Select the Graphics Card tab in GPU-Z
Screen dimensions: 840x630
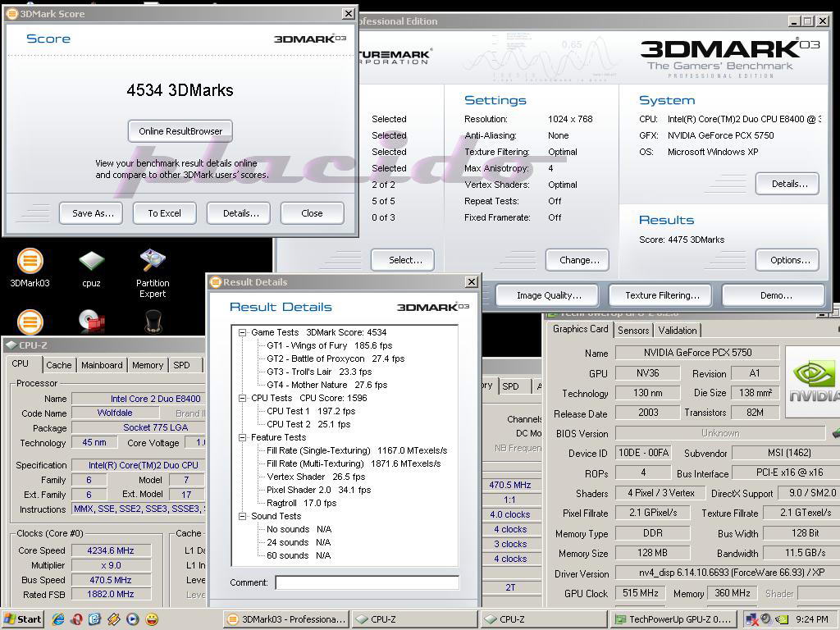580,329
